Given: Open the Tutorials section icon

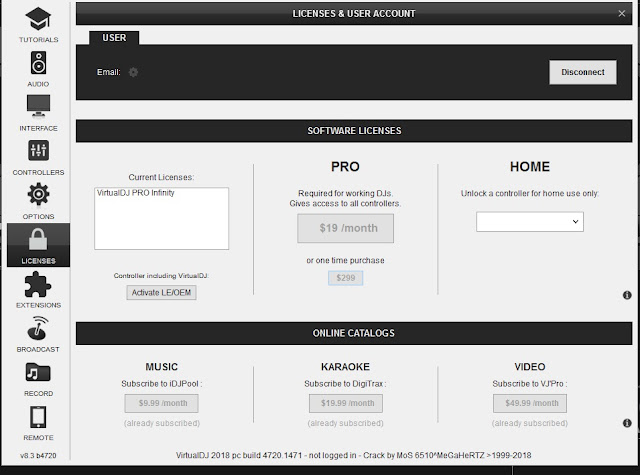Looking at the screenshot, I should coord(38,19).
